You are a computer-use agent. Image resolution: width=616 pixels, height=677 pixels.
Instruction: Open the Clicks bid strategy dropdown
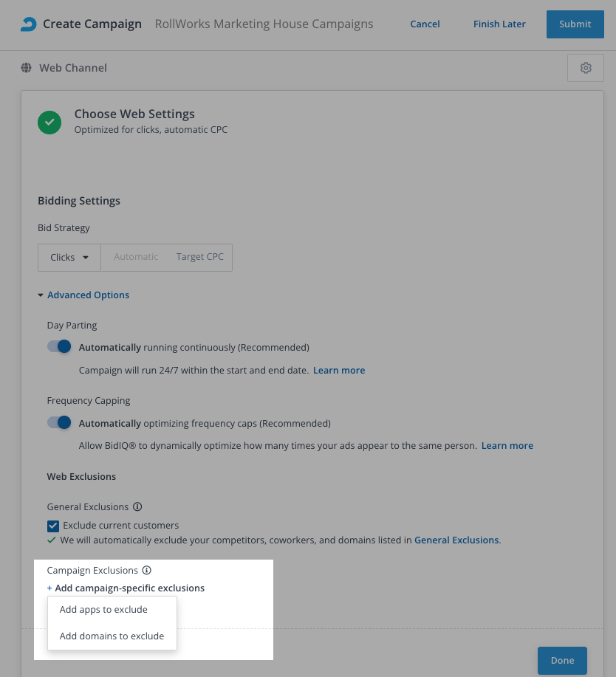(x=69, y=258)
